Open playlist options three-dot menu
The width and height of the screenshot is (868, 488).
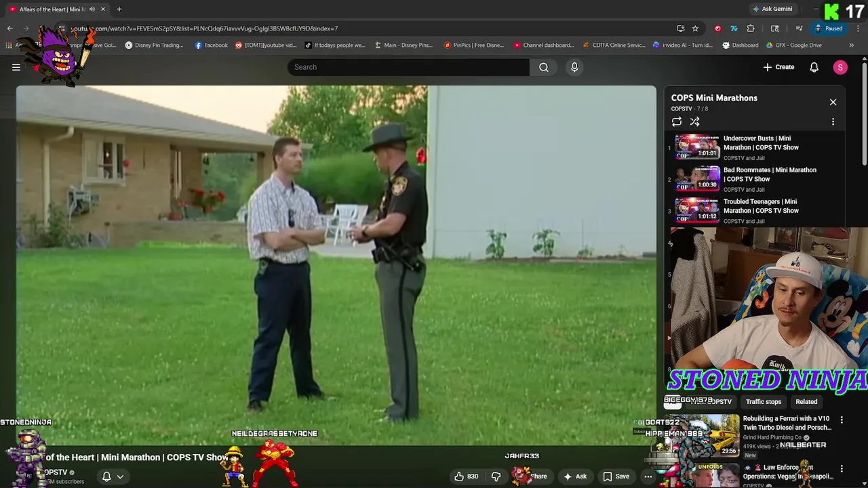833,122
